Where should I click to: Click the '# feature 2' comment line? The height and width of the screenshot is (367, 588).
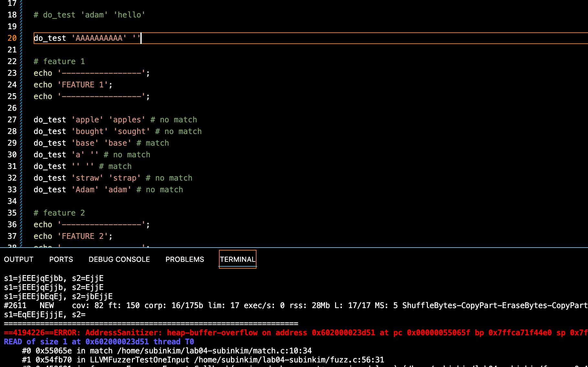pyautogui.click(x=59, y=213)
